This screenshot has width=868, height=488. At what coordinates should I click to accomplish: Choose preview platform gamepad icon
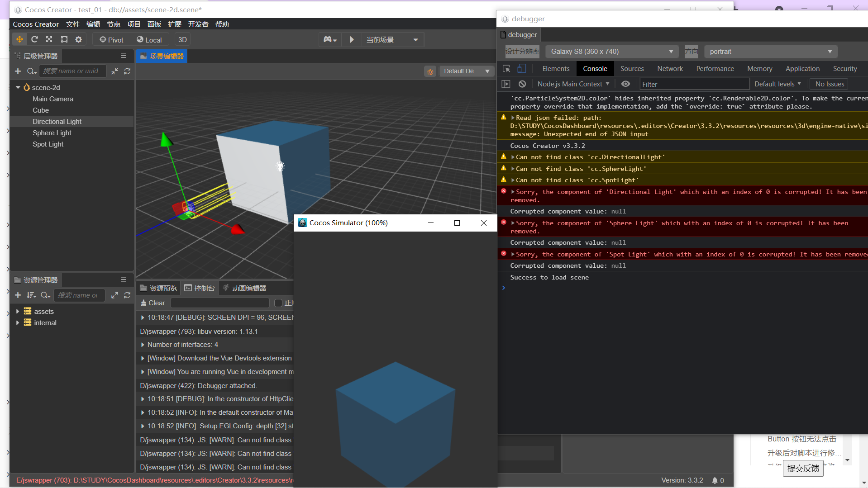pos(330,40)
